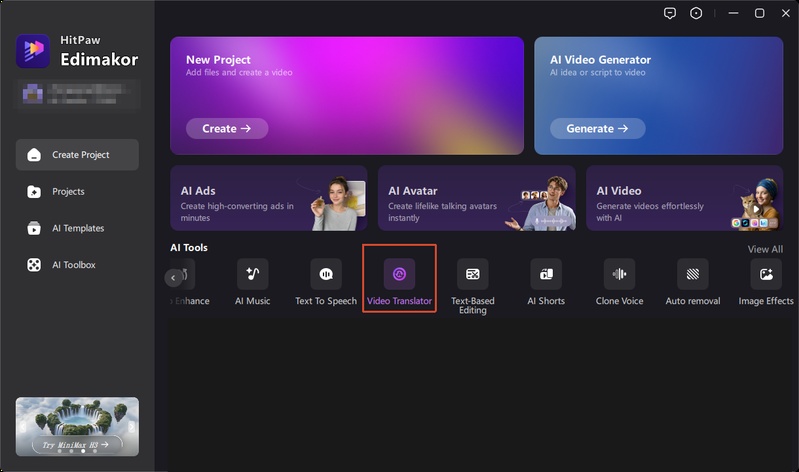Launch the Video Translator tool
Viewport: 799px width, 472px height.
click(400, 282)
